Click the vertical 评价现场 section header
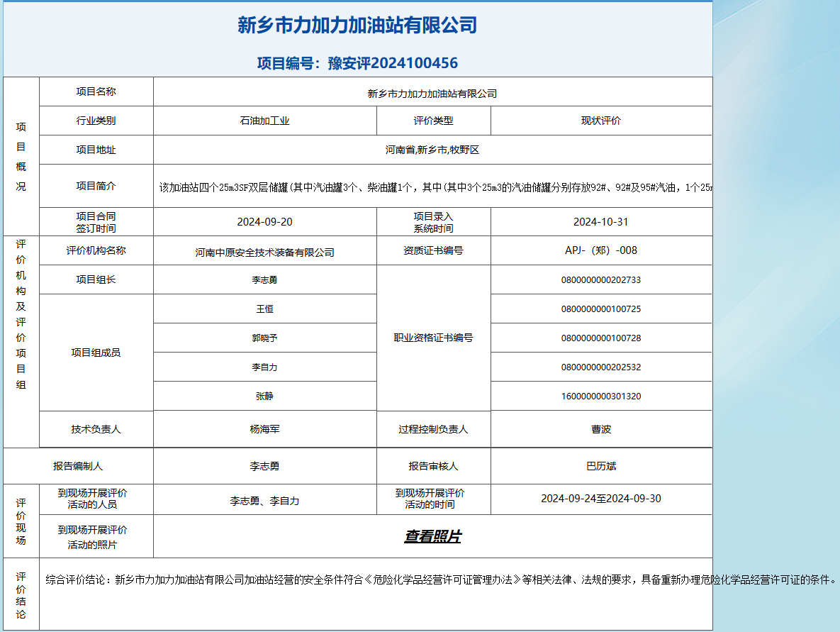Image resolution: width=840 pixels, height=632 pixels. [21, 521]
